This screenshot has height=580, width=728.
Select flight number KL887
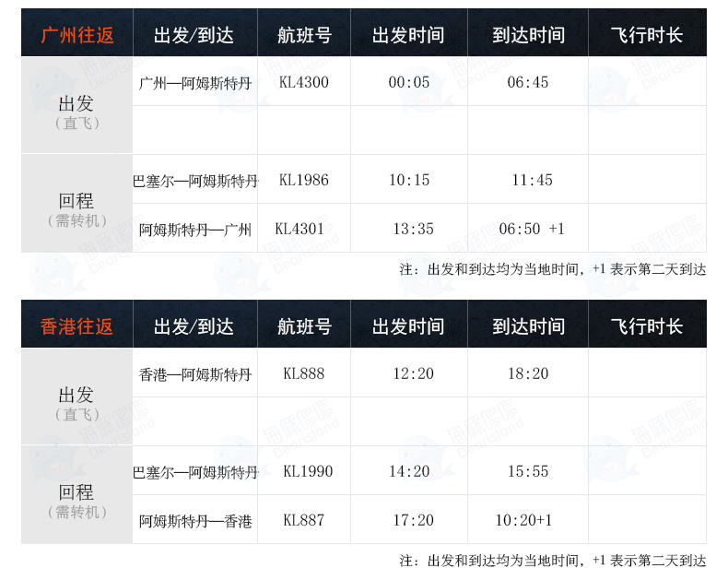(304, 520)
